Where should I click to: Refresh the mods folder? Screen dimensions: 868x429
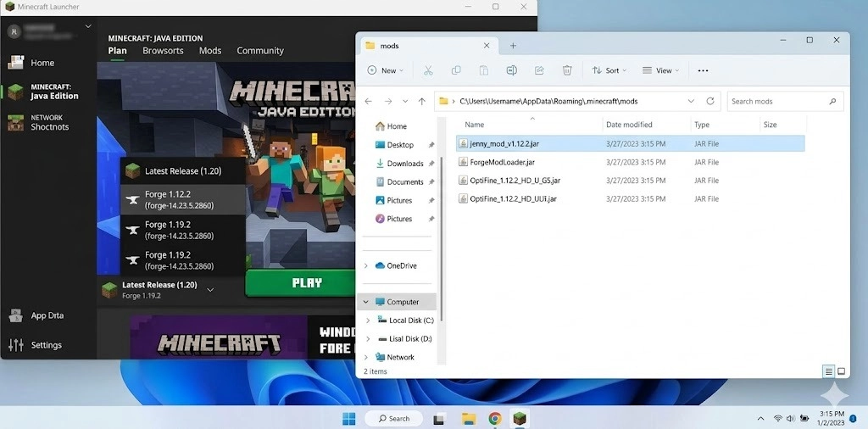click(x=710, y=101)
